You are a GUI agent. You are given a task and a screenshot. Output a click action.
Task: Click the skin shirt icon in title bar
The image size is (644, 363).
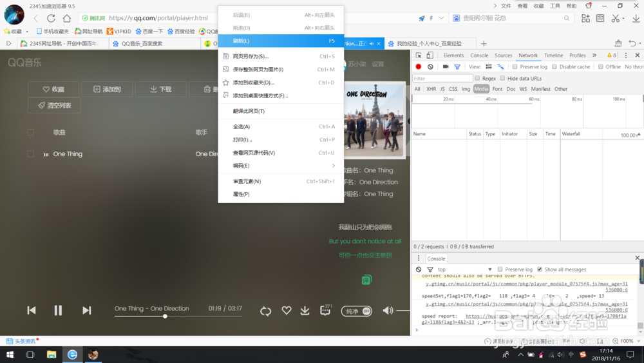589,6
